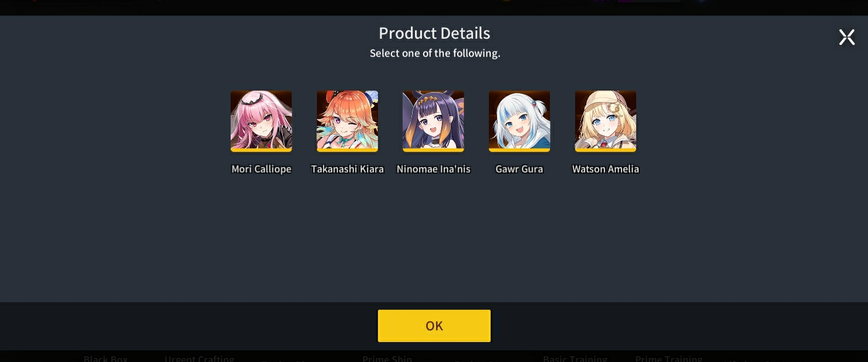The image size is (868, 362).
Task: Click the "Select one of the following" text
Action: click(x=435, y=53)
